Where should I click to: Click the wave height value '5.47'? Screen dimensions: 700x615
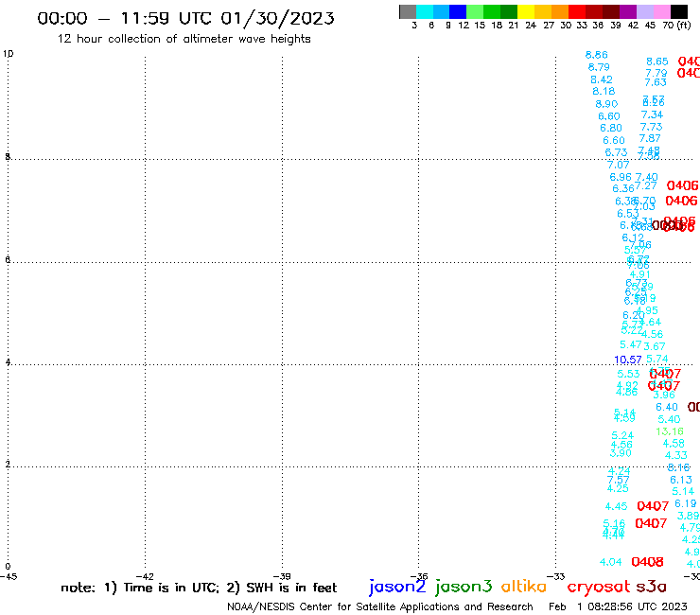[x=630, y=344]
